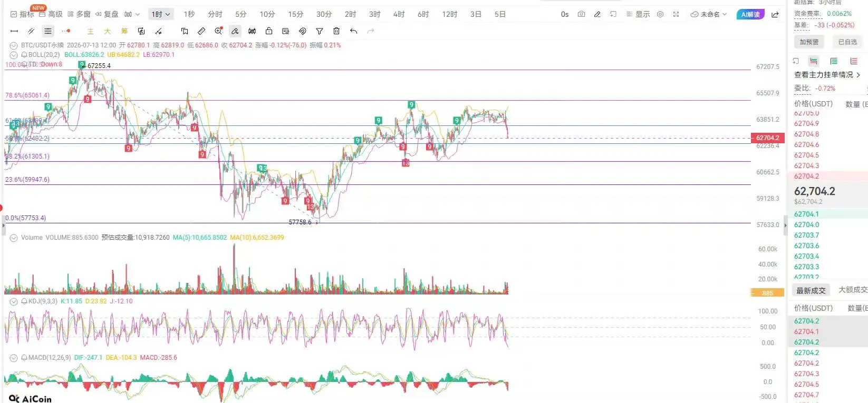
Task: Activate the zoom-in magnifier tool
Action: 218,31
